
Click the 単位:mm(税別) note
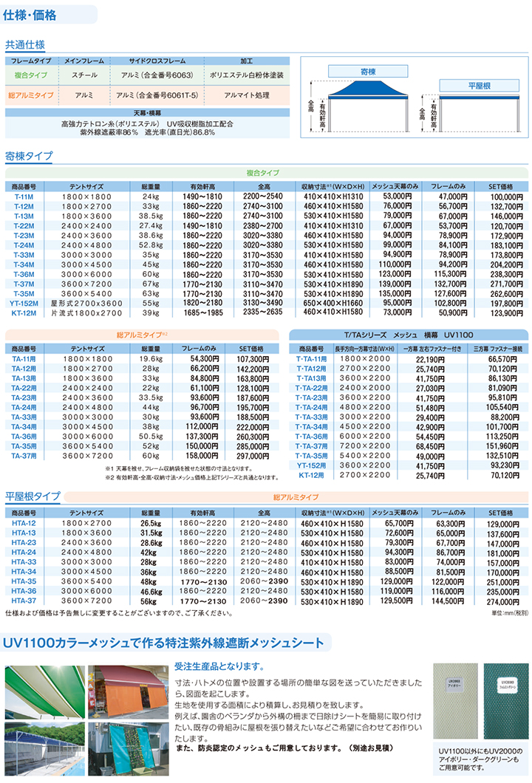click(510, 612)
